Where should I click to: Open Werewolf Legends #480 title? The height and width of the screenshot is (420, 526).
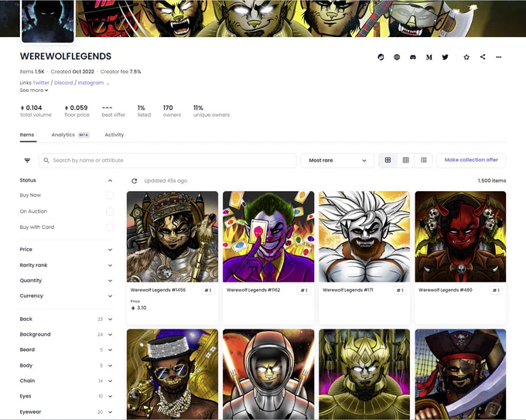coord(446,290)
